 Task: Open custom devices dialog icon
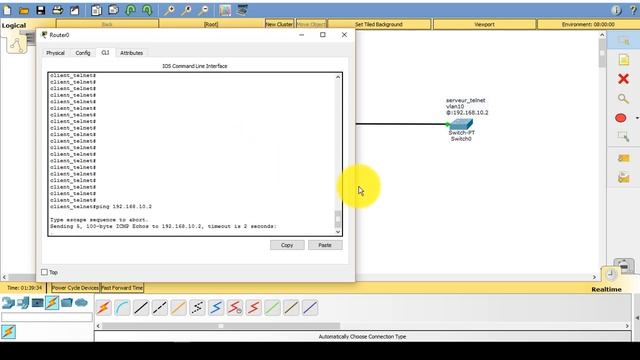[x=242, y=10]
